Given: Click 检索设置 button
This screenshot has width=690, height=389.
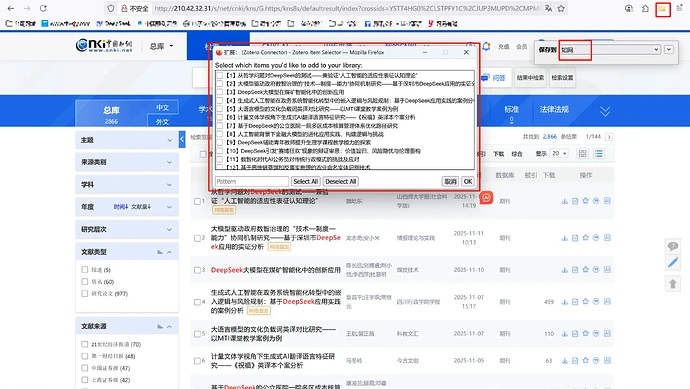Looking at the screenshot, I should (x=562, y=78).
